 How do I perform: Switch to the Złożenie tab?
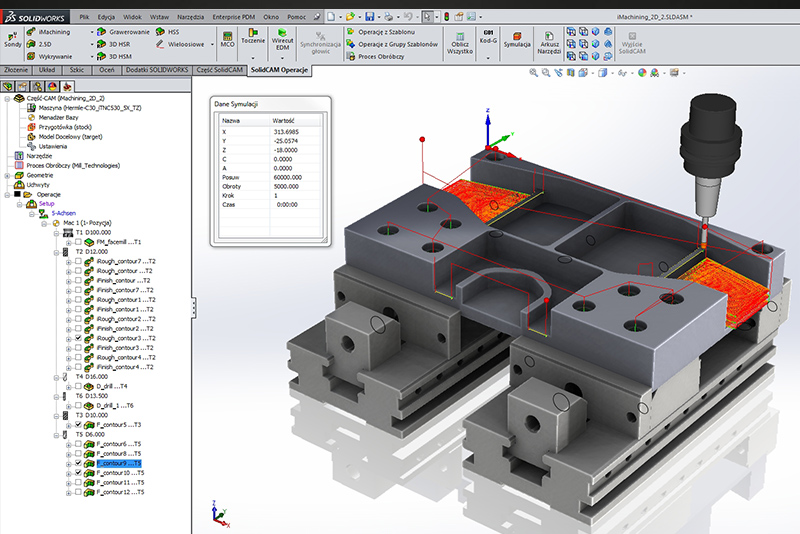point(16,70)
